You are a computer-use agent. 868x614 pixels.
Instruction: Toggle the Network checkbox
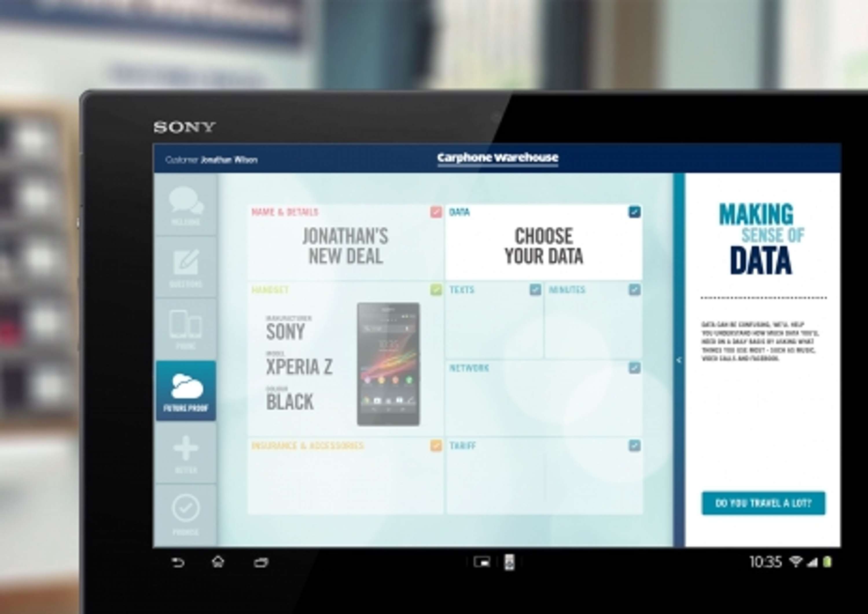pyautogui.click(x=635, y=368)
